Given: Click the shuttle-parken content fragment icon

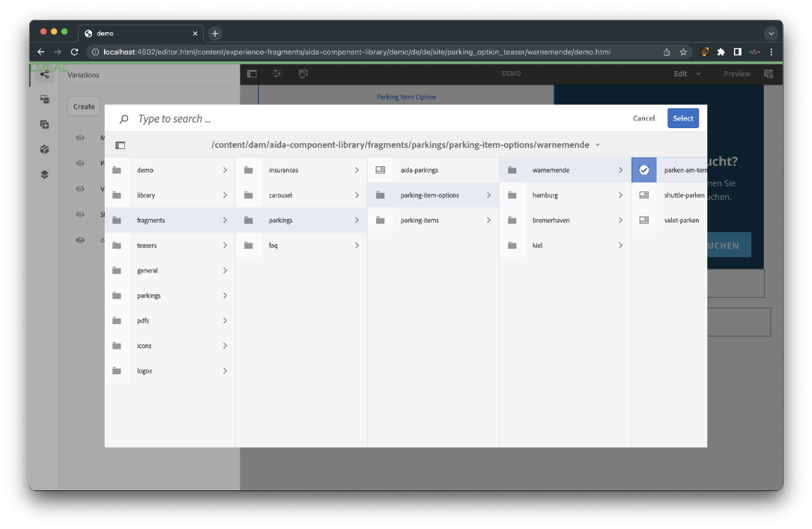Looking at the screenshot, I should 644,195.
